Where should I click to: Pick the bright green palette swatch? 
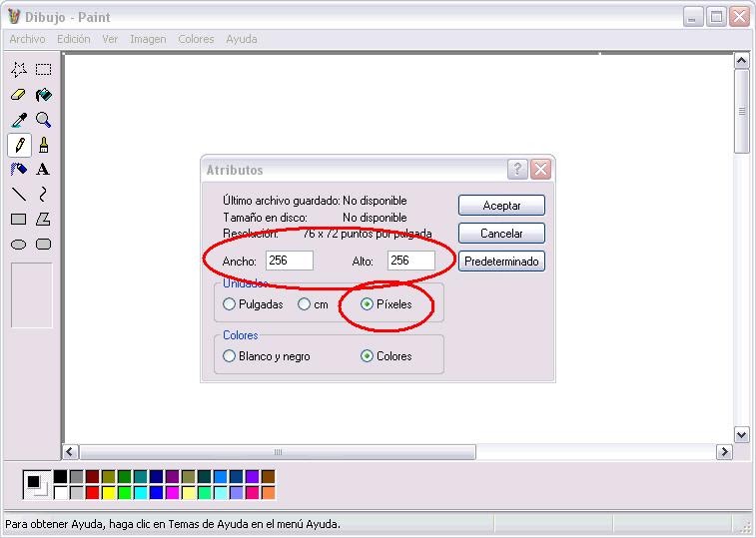[125, 493]
